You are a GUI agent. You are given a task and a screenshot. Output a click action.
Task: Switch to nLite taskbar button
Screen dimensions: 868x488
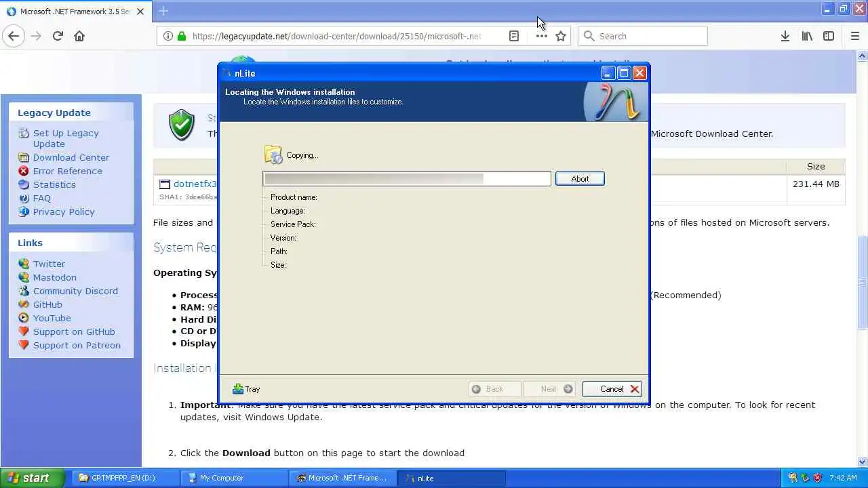tap(452, 478)
